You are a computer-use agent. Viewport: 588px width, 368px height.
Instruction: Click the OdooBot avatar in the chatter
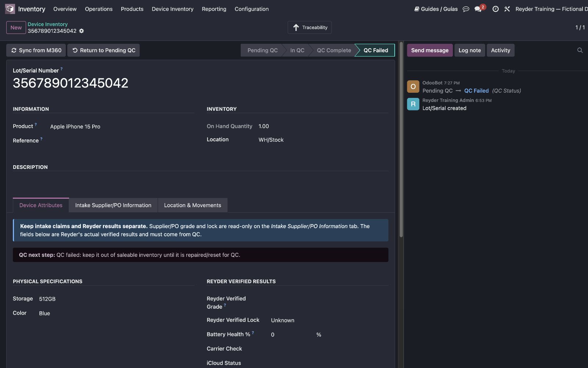click(413, 86)
